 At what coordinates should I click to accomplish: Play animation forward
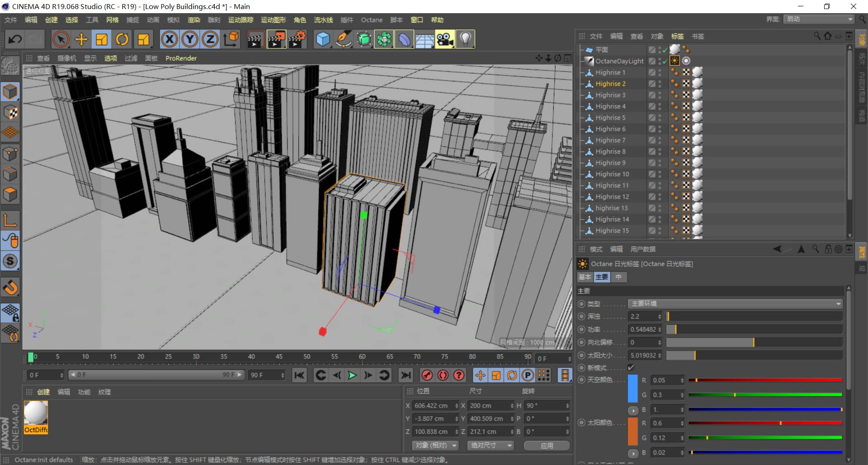pyautogui.click(x=352, y=375)
